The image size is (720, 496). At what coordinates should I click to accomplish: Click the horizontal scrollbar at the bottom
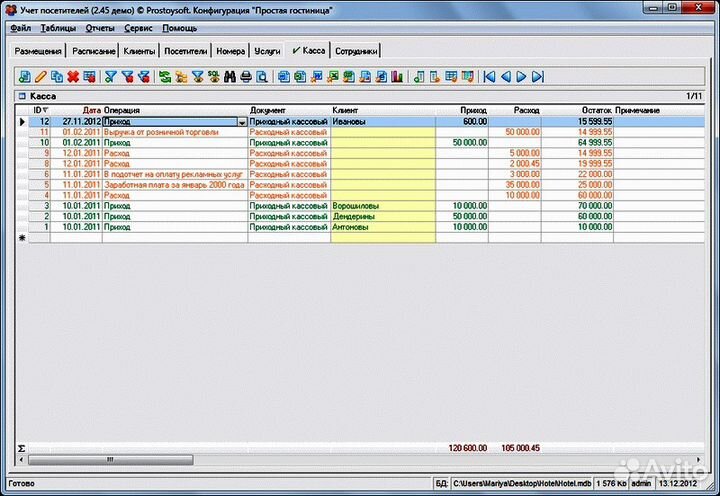pos(360,461)
